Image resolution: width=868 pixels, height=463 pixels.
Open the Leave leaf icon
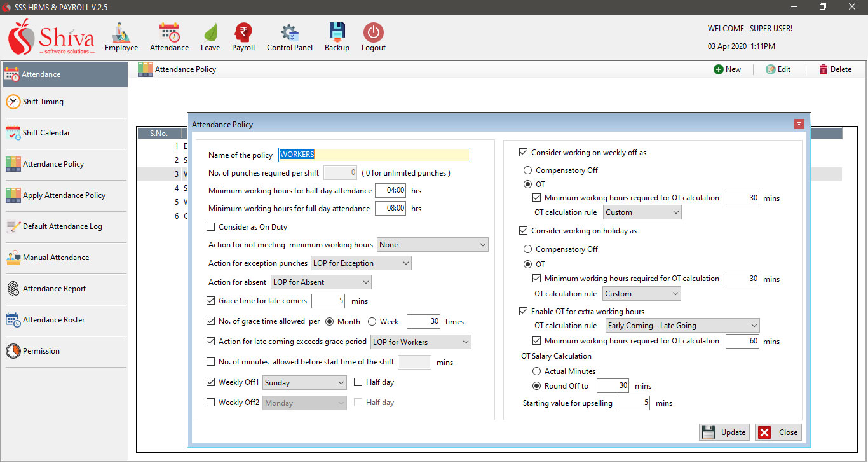pos(210,33)
